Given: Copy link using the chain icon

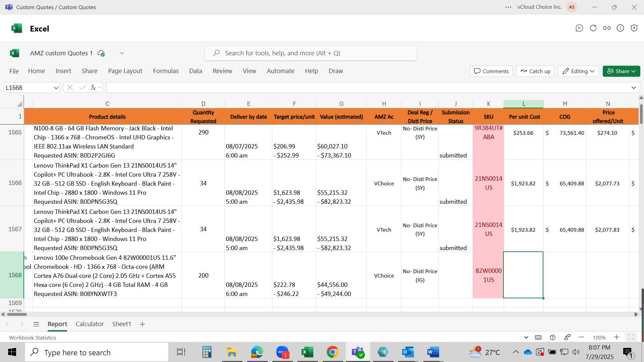Looking at the screenshot, I should click(x=607, y=28).
